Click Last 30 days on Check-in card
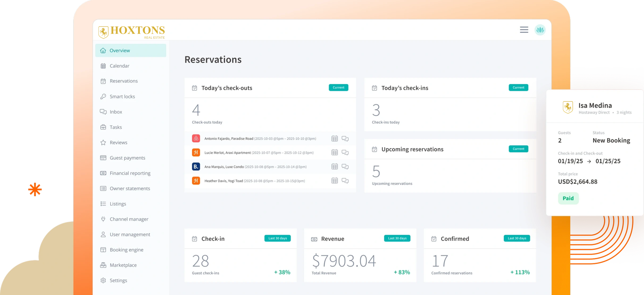This screenshot has height=295, width=644. point(277,238)
